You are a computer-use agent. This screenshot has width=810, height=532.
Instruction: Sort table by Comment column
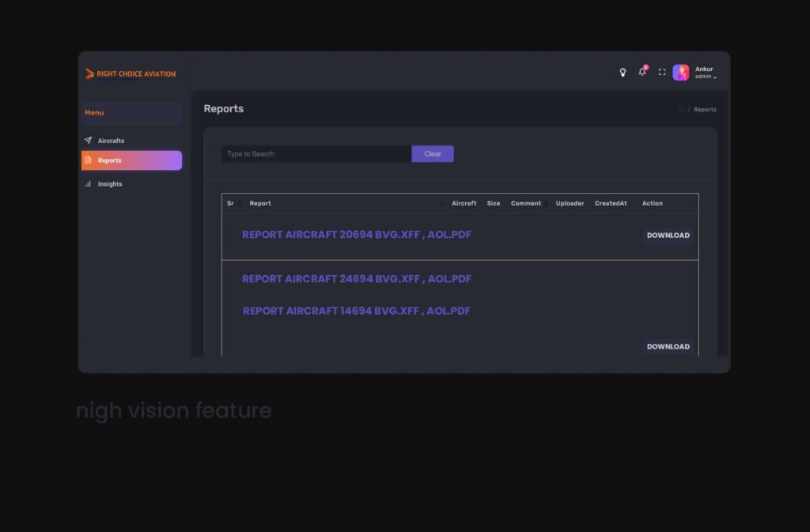tap(526, 203)
